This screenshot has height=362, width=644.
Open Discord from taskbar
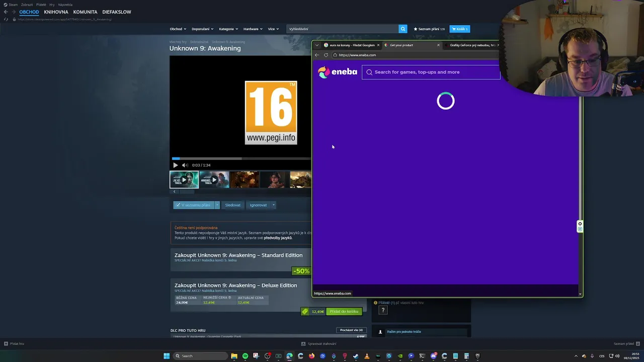click(433, 356)
